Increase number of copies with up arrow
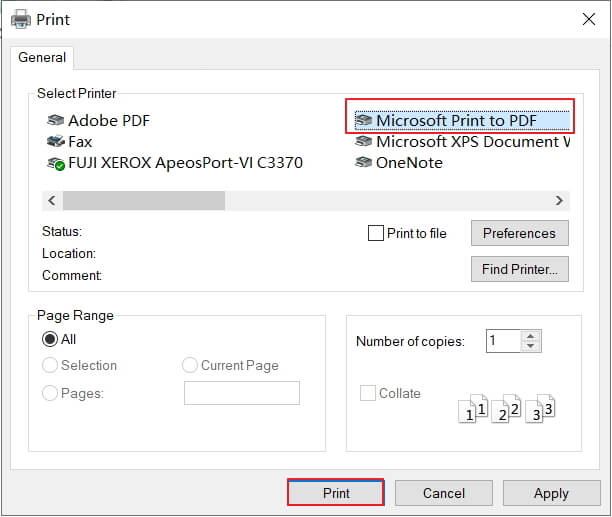 [x=531, y=336]
